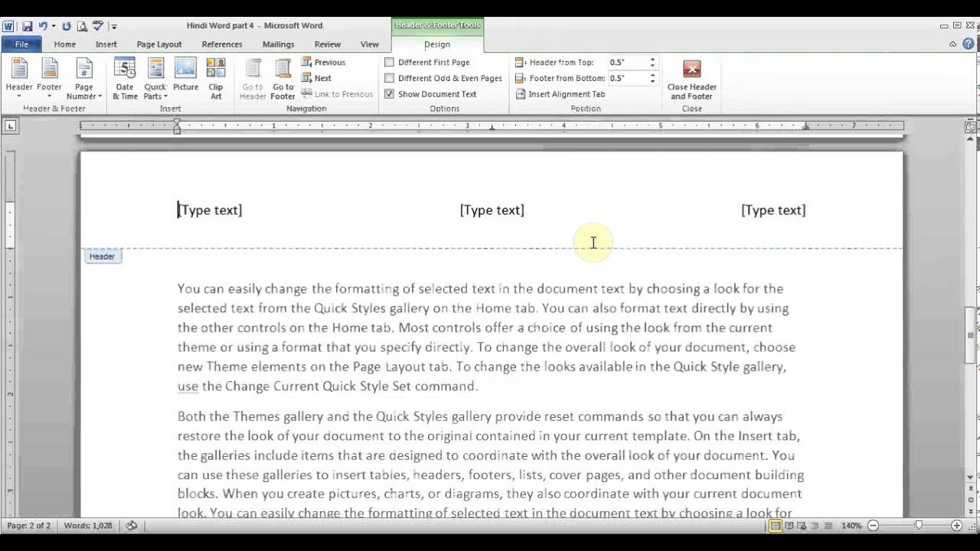Viewport: 980px width, 551px height.
Task: Increase Header from Top value
Action: (x=652, y=60)
